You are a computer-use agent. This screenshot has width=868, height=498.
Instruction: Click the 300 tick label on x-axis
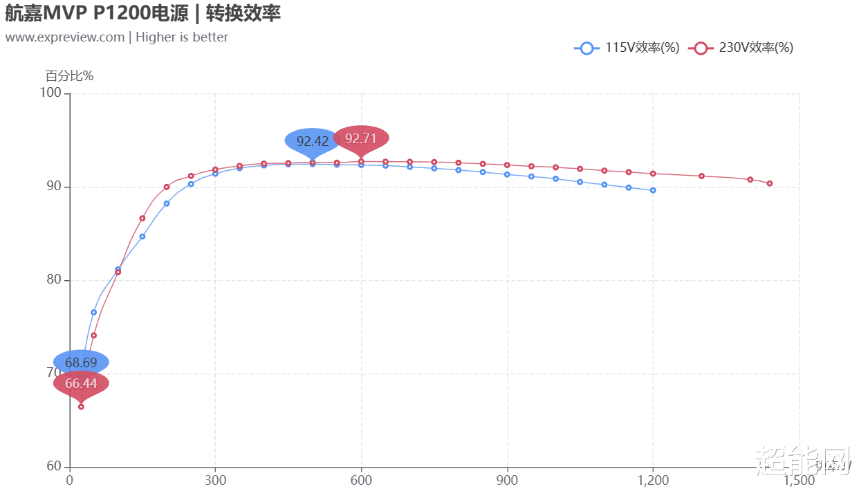click(x=215, y=480)
